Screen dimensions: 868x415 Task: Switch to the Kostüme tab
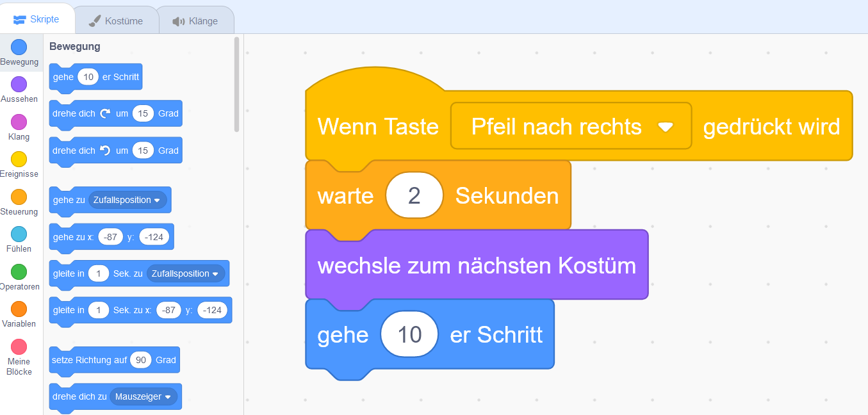(116, 21)
